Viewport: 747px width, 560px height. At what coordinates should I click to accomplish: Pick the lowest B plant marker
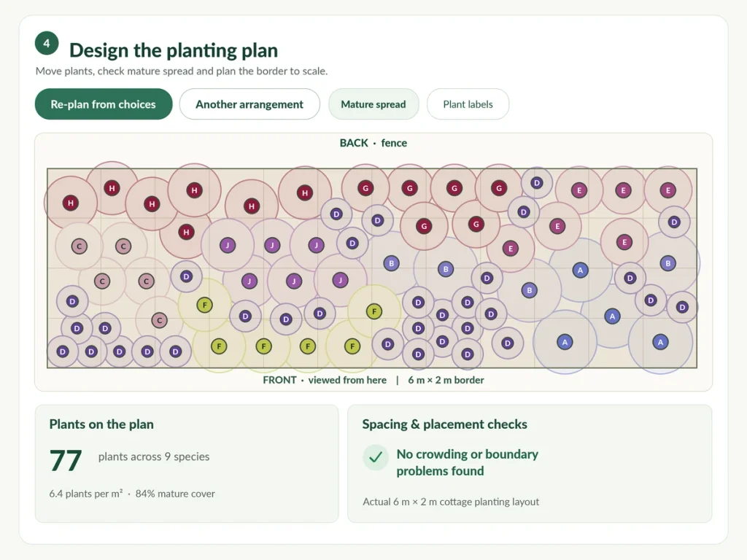point(530,290)
